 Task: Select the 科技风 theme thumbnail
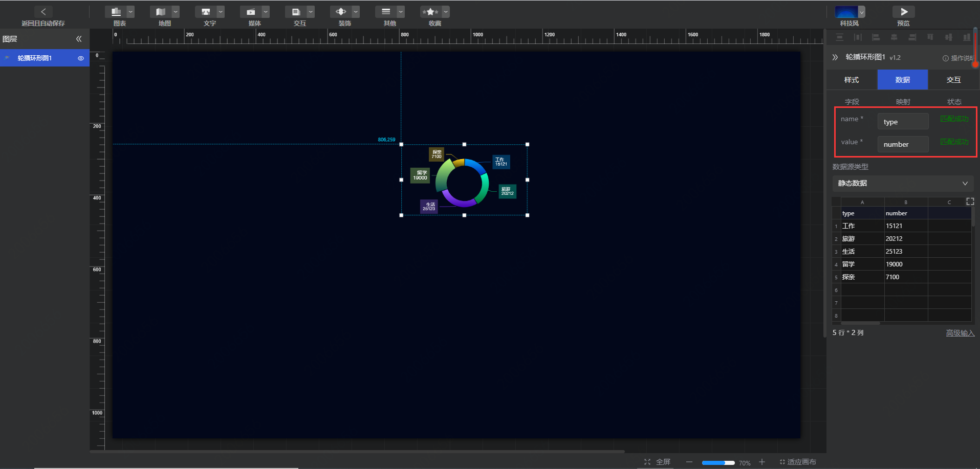[x=846, y=11]
